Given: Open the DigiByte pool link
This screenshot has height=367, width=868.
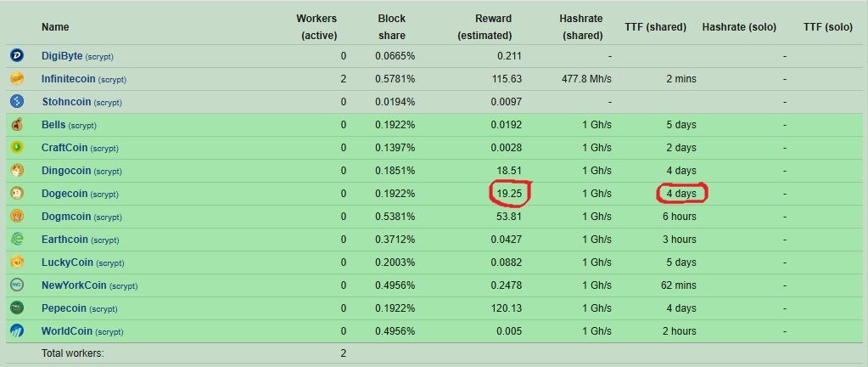Looking at the screenshot, I should tap(62, 56).
